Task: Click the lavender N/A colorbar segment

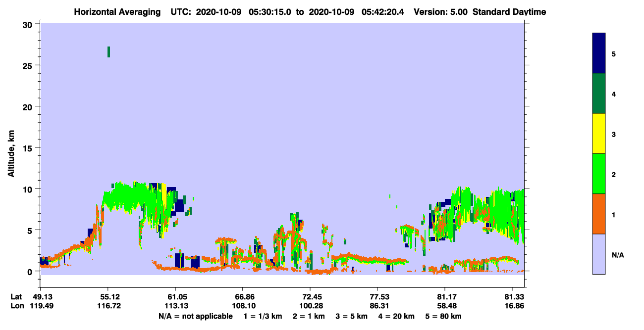Action: point(599,254)
